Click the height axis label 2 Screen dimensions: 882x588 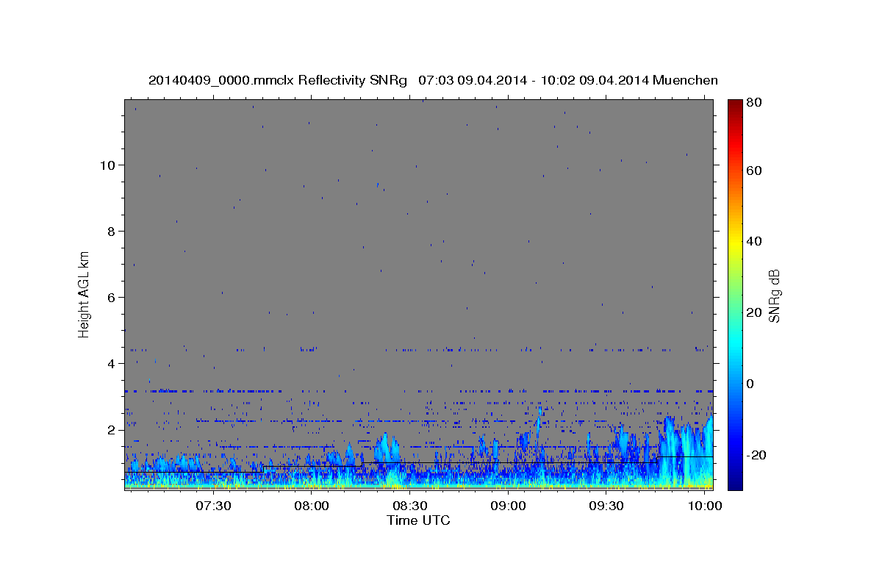[x=111, y=429]
